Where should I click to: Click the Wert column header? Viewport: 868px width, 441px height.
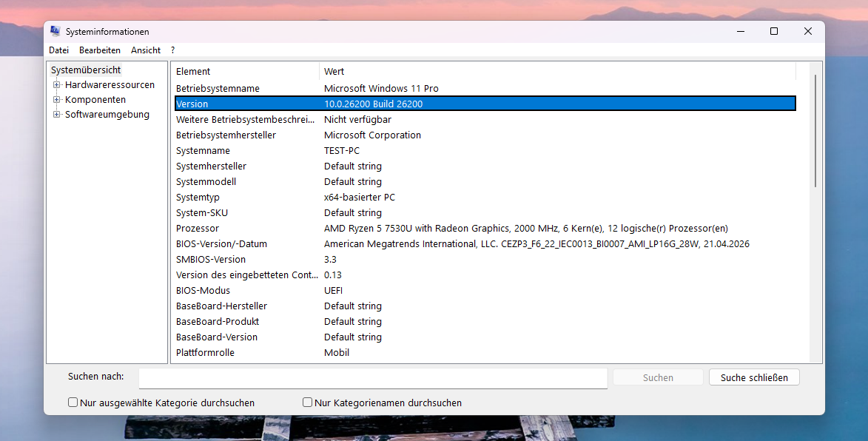click(x=557, y=71)
